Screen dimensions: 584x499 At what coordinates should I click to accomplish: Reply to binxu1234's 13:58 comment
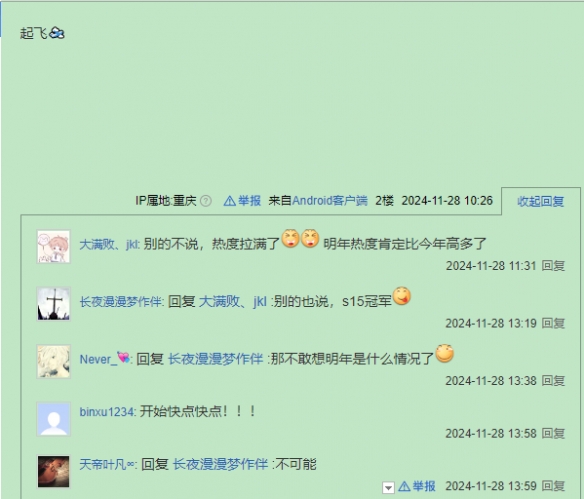click(553, 433)
